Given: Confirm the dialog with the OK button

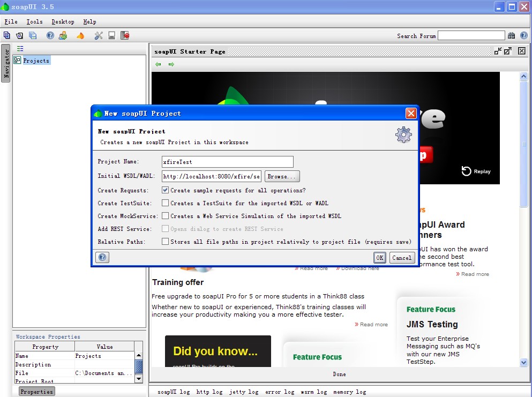Looking at the screenshot, I should [380, 258].
